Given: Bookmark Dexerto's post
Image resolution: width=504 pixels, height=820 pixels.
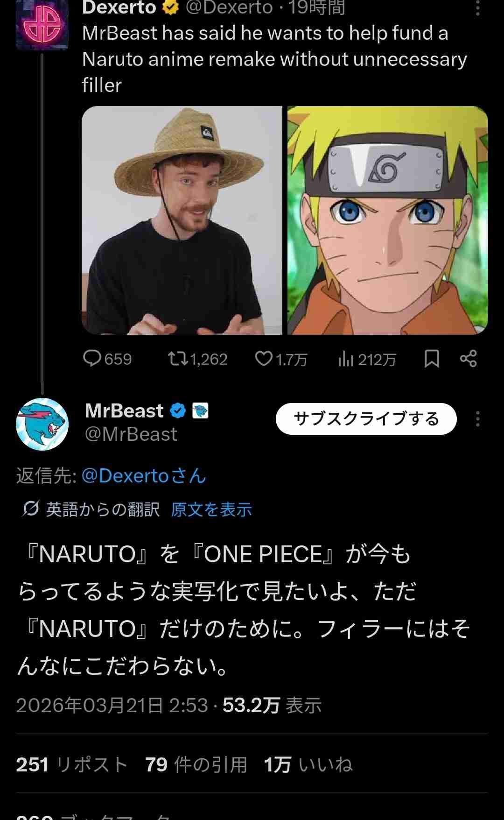Looking at the screenshot, I should pyautogui.click(x=432, y=359).
